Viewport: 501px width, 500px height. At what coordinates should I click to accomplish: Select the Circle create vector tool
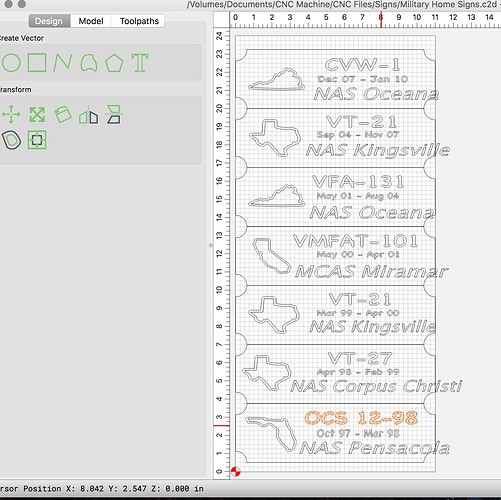(11, 63)
